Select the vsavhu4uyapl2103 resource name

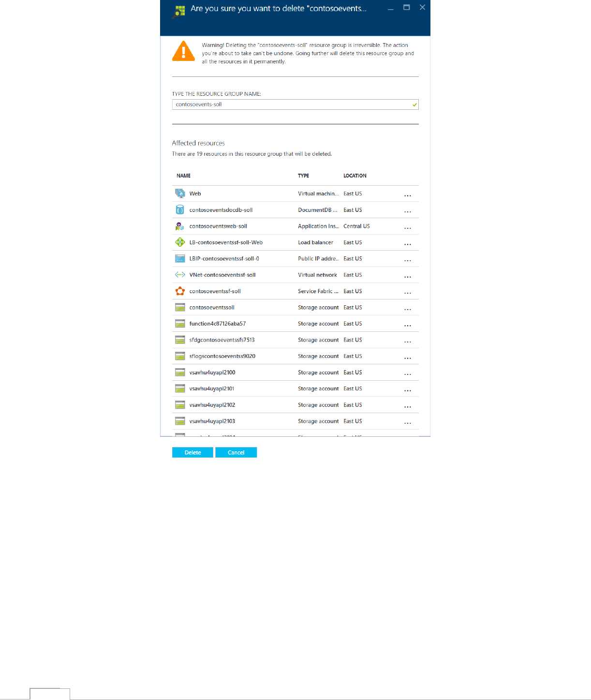click(x=212, y=421)
